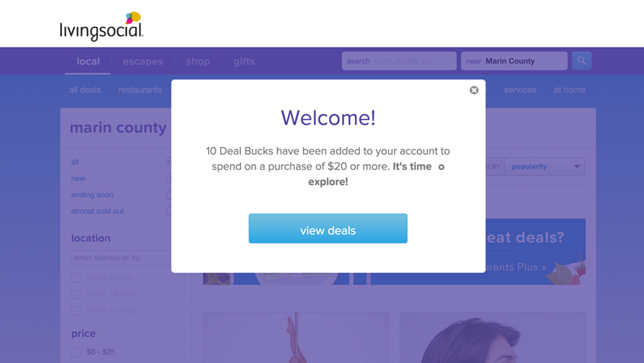Select the at home category
Image resolution: width=644 pixels, height=363 pixels.
click(569, 90)
